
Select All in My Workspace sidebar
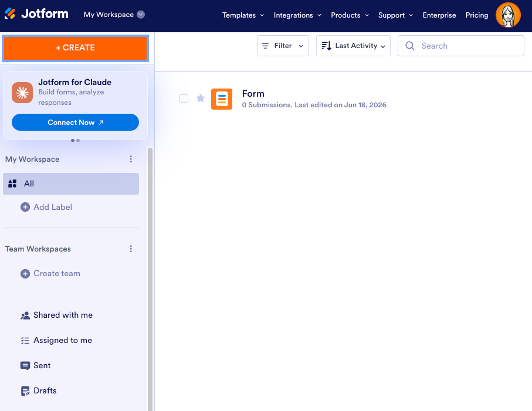(71, 184)
